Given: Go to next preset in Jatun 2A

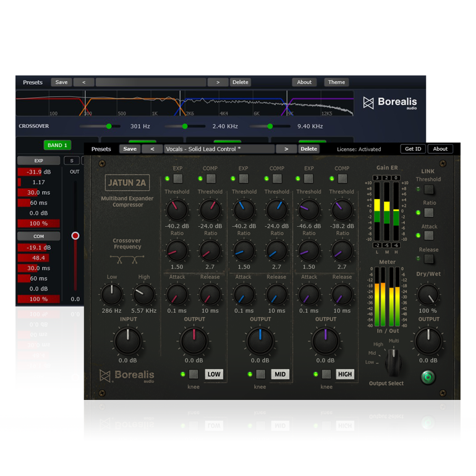Looking at the screenshot, I should [x=286, y=149].
